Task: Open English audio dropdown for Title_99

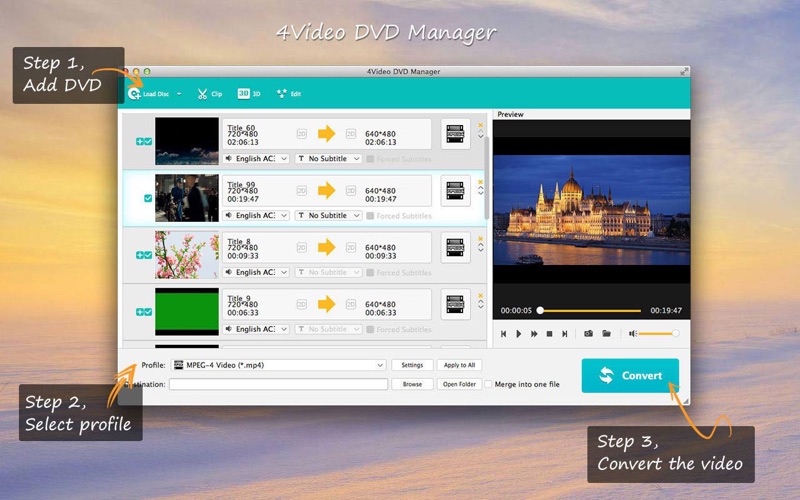Action: click(x=257, y=215)
